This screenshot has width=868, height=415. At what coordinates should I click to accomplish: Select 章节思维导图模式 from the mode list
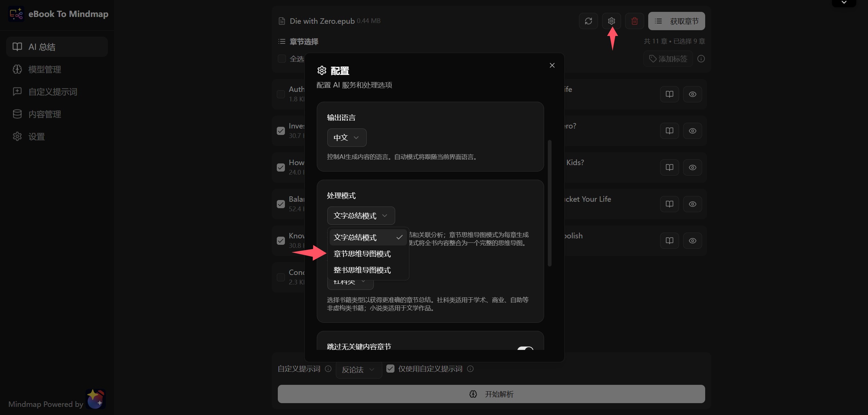pos(362,253)
